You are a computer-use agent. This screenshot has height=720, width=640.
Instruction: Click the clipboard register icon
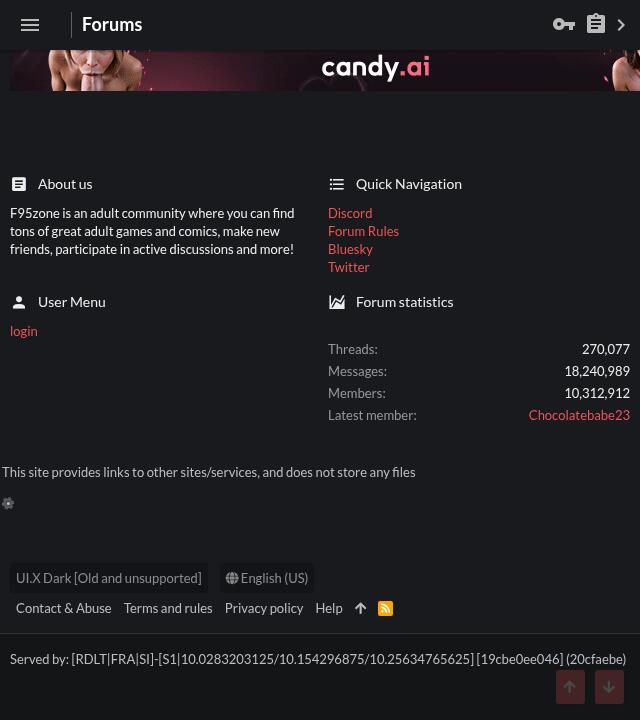coord(595,24)
